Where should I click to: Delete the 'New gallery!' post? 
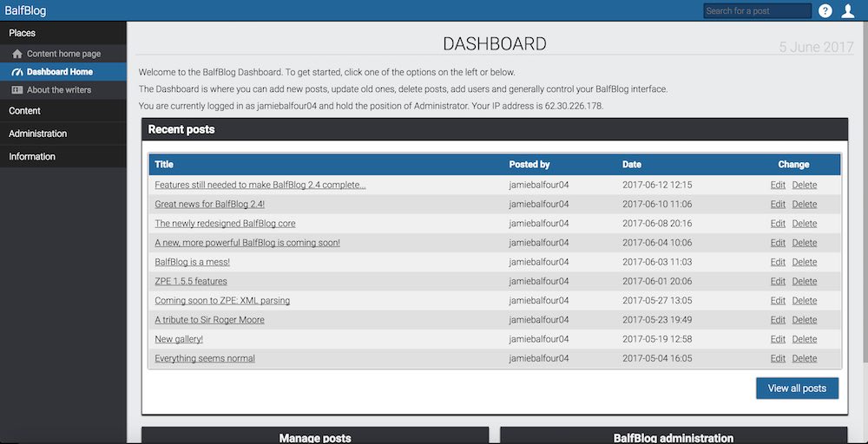[804, 339]
